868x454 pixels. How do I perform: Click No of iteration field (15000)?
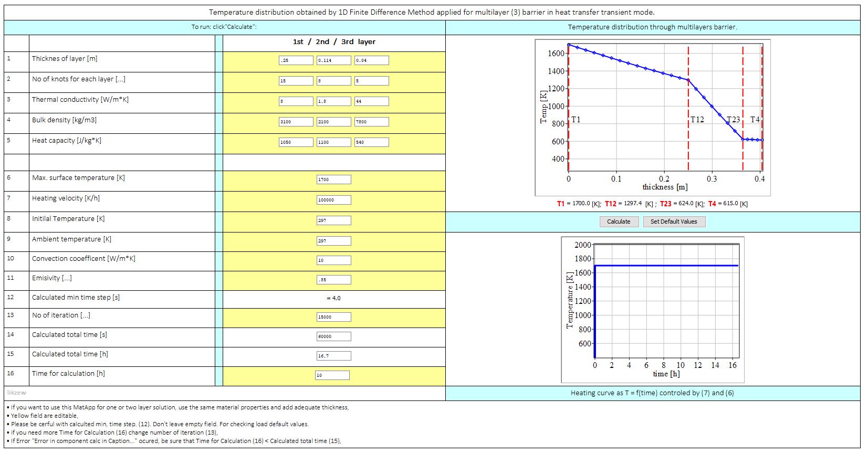pos(334,317)
